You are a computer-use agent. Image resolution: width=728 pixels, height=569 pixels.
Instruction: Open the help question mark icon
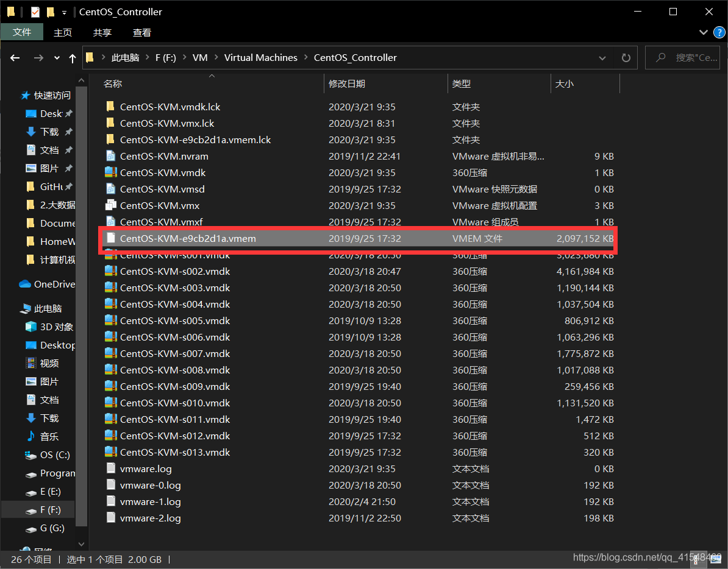coord(719,32)
